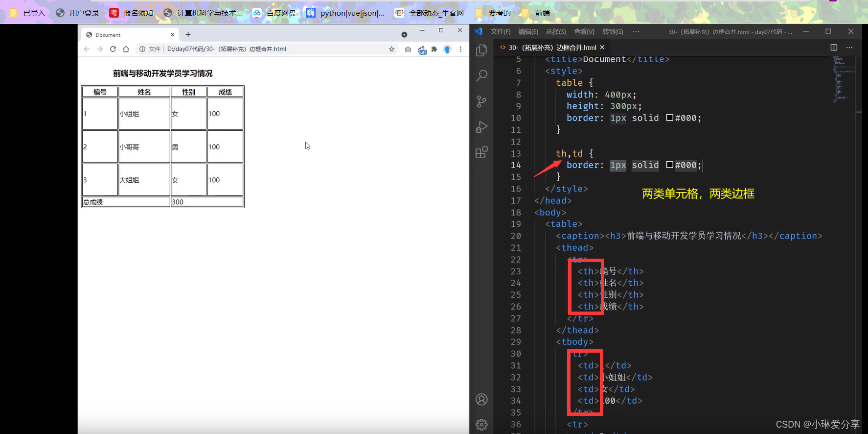Click the 成绩 table header
The height and width of the screenshot is (434, 868).
click(225, 92)
